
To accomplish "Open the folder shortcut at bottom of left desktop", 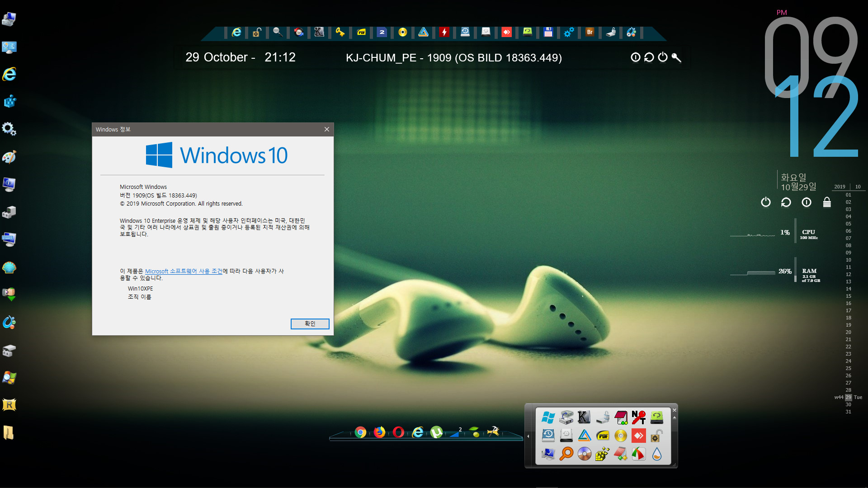I will 9,432.
